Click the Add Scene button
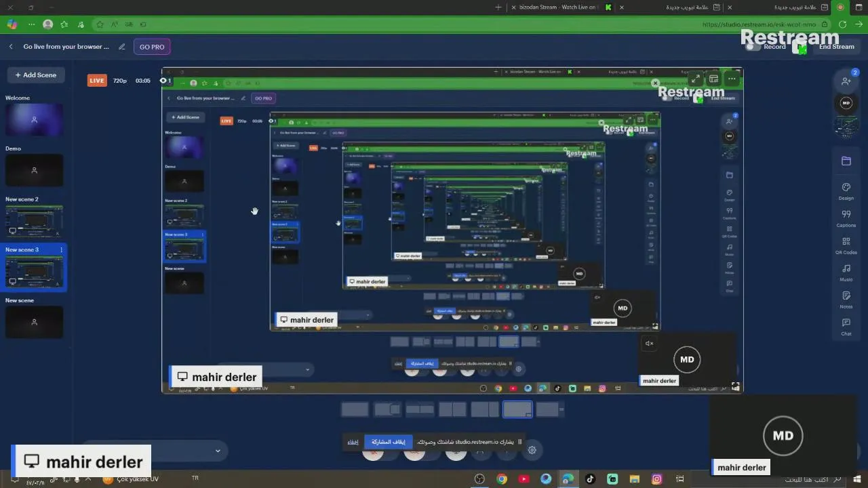 [36, 75]
